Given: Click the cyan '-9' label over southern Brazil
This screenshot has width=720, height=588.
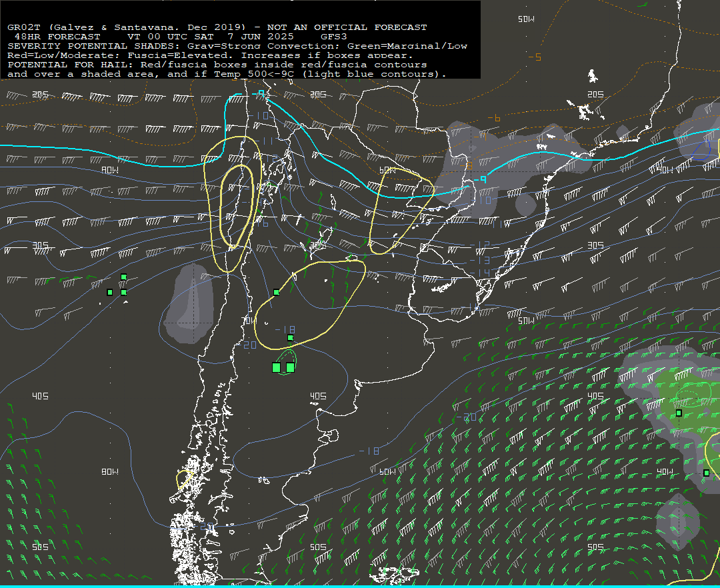Looking at the screenshot, I should point(480,179).
